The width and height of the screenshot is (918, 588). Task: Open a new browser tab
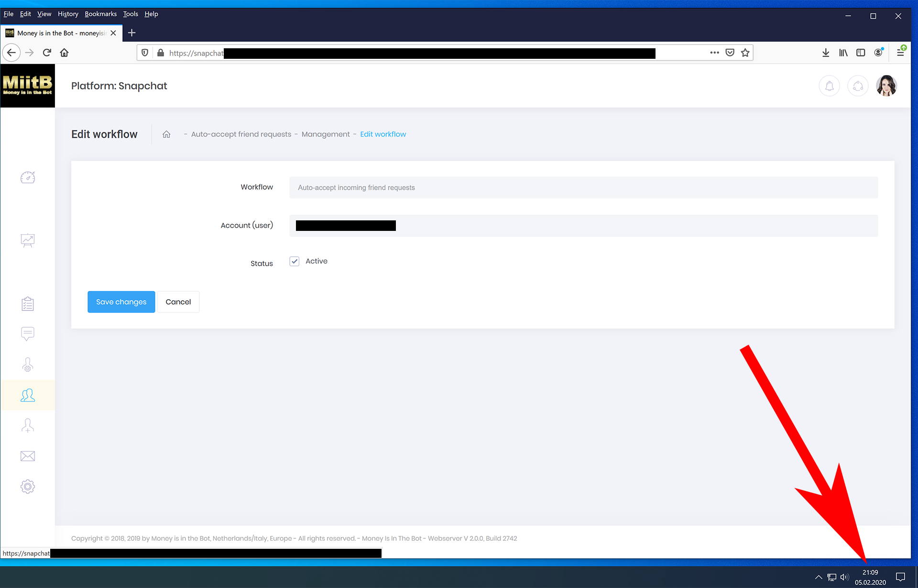(132, 33)
